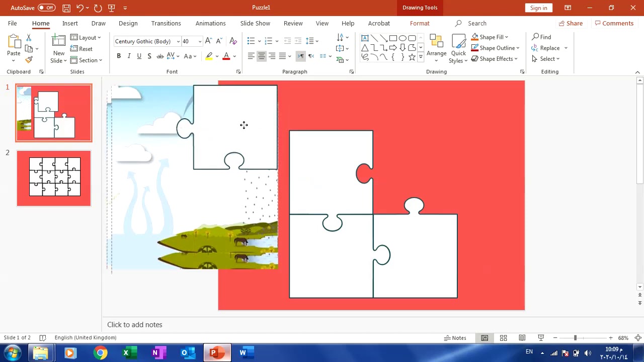Viewport: 644px width, 362px height.
Task: Open the Comments button
Action: [x=614, y=23]
